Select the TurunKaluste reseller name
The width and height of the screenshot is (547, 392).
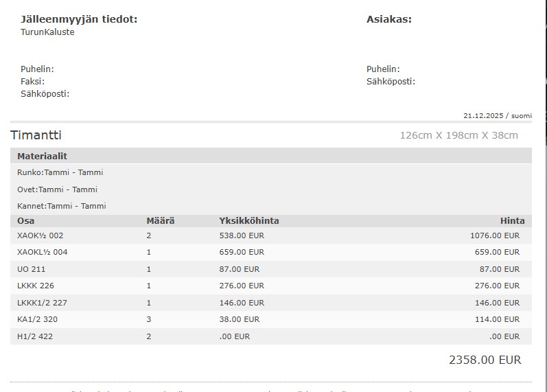coord(47,32)
